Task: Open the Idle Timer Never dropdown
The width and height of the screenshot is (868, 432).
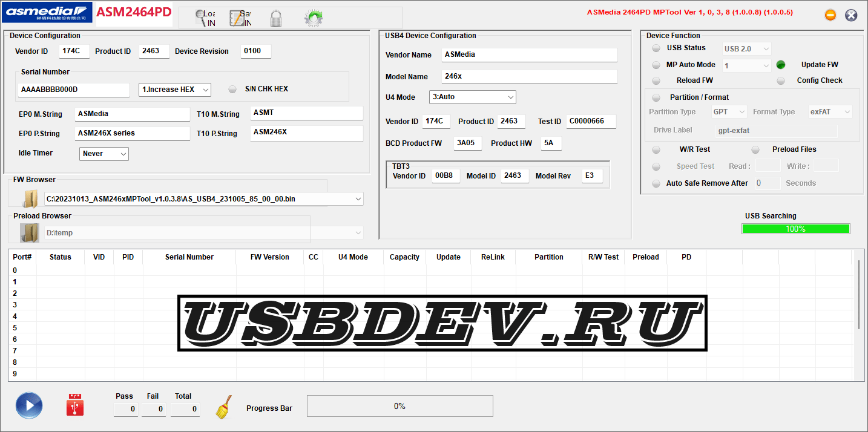Action: click(104, 154)
